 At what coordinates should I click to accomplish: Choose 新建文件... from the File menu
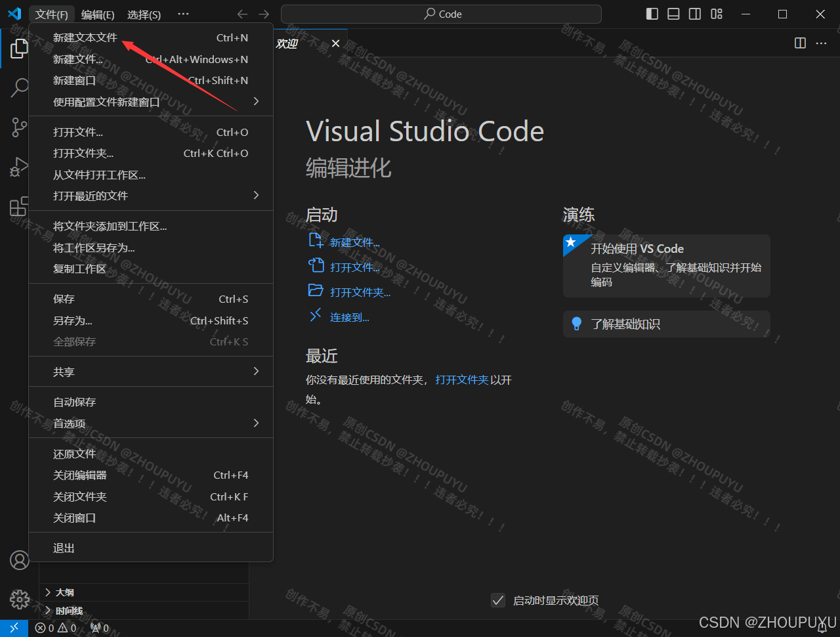click(x=151, y=59)
